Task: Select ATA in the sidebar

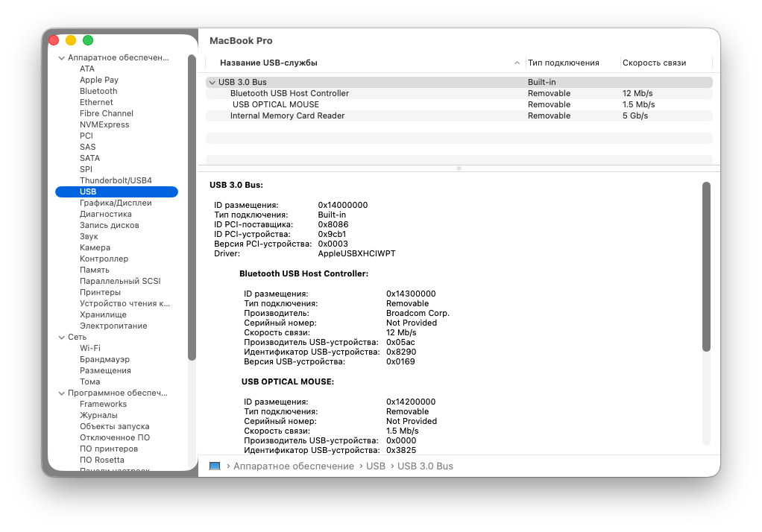Action: 87,69
